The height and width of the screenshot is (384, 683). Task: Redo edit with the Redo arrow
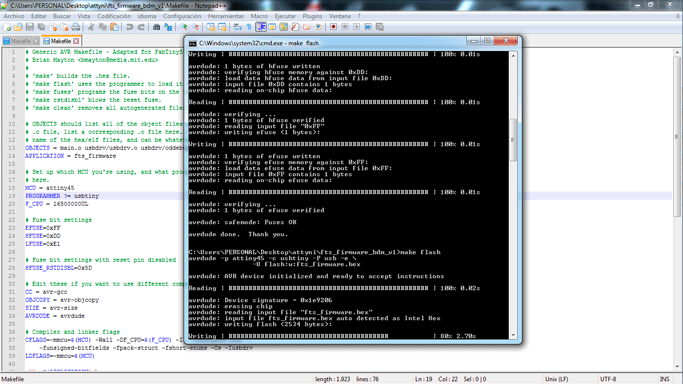(x=141, y=27)
